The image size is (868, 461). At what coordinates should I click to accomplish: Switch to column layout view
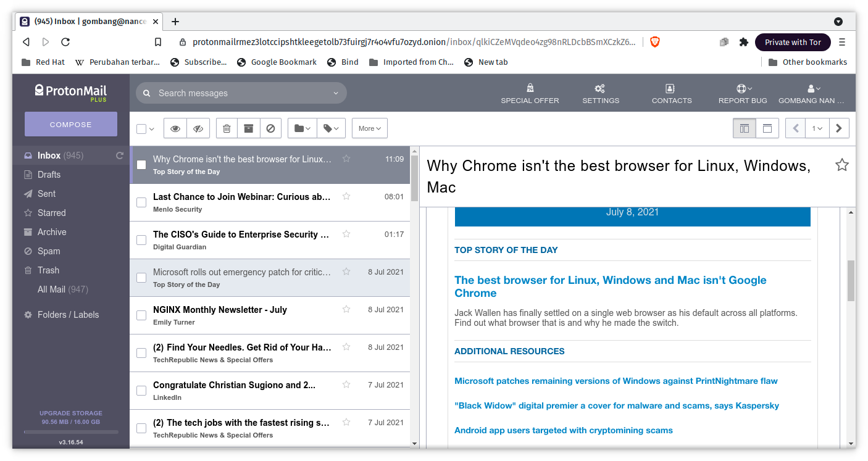coord(745,128)
